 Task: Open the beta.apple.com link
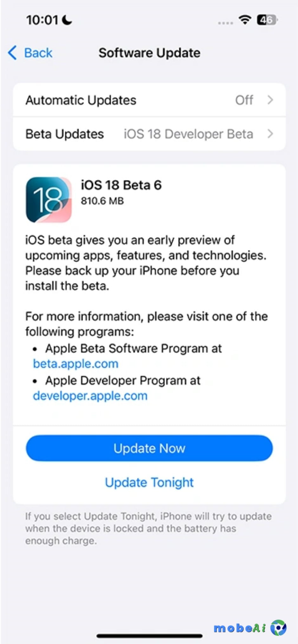coord(76,364)
